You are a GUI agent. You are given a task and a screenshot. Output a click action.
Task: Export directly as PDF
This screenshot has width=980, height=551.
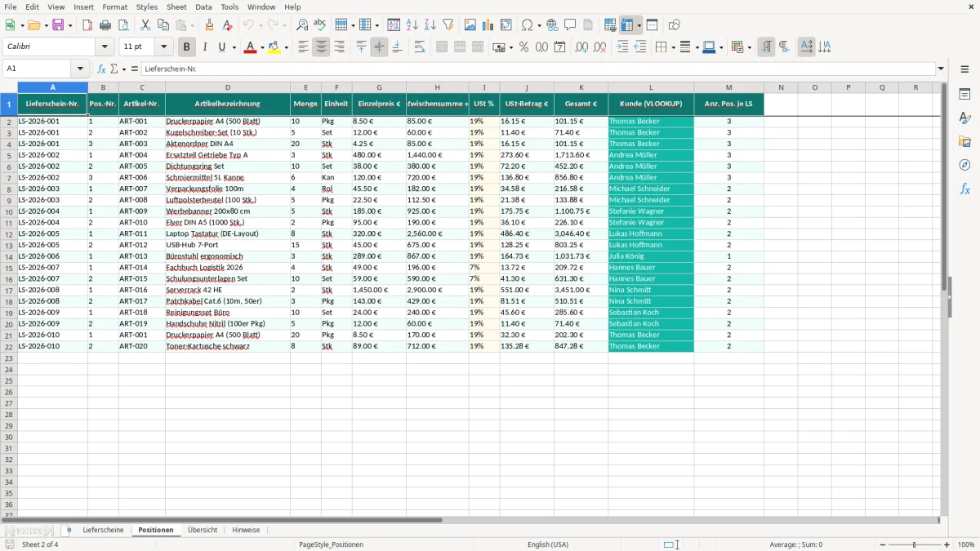[87, 25]
